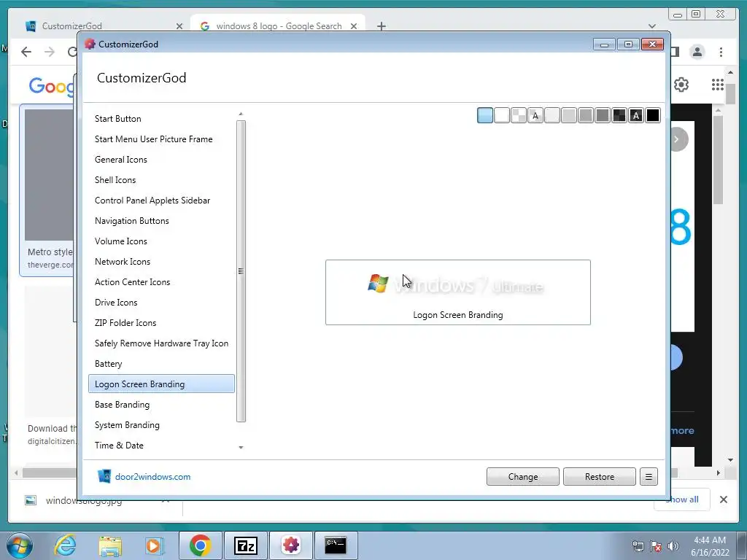Go back in Chrome
Screen dimensions: 747x560
tap(26, 52)
